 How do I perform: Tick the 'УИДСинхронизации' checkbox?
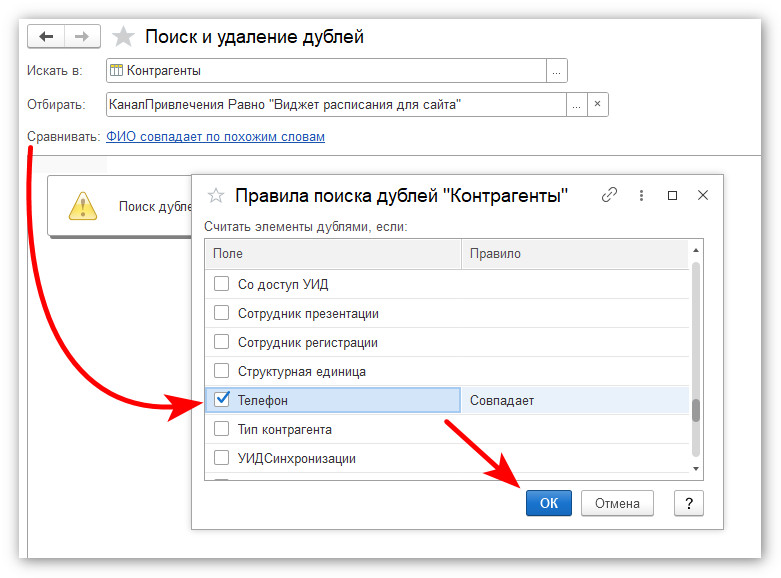click(x=221, y=457)
